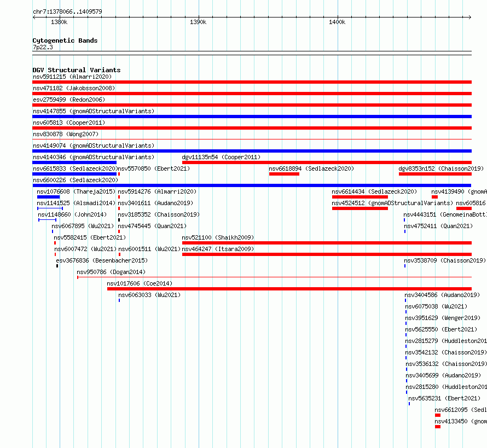The width and height of the screenshot is (487, 448).
Task: Click the nsv6063033 (Wu2021) label
Action: (x=149, y=295)
